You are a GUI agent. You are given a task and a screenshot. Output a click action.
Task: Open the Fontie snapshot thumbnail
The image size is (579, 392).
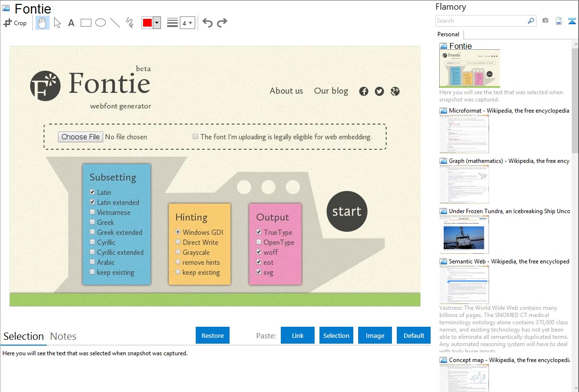coord(470,69)
